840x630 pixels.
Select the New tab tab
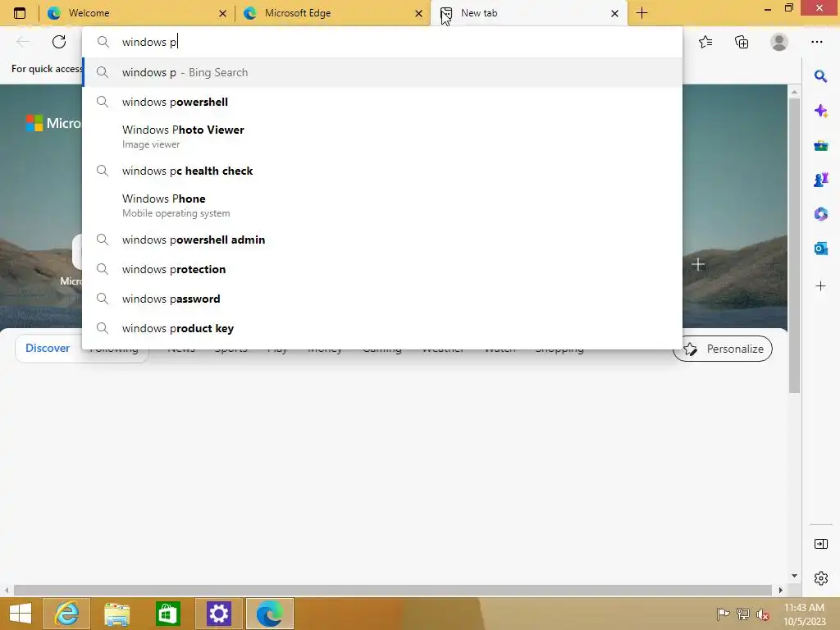(x=529, y=13)
